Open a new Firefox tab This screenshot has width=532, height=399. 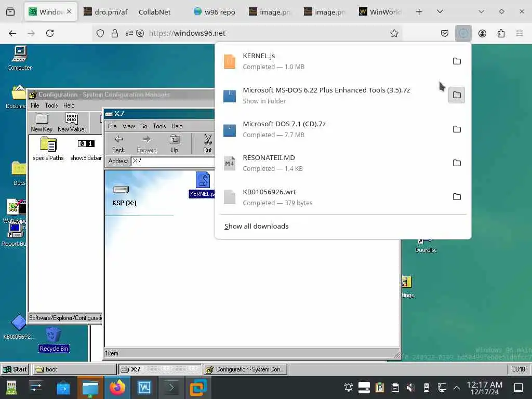click(419, 12)
